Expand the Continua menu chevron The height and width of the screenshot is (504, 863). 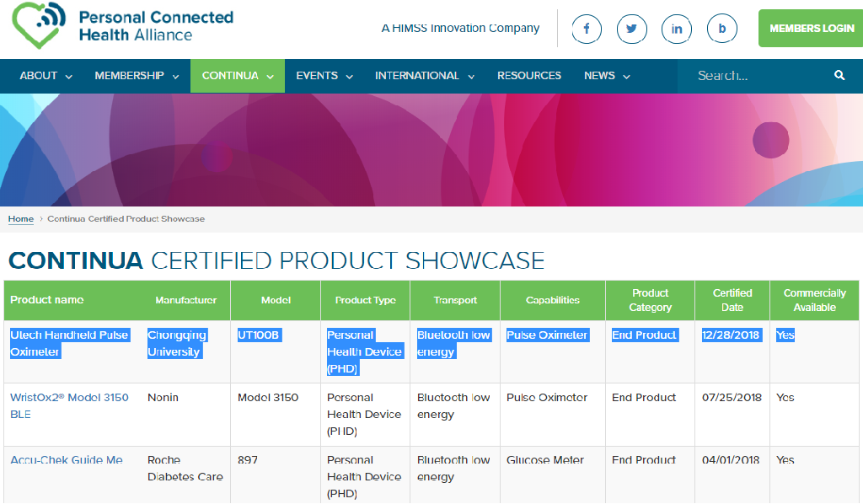pos(271,77)
